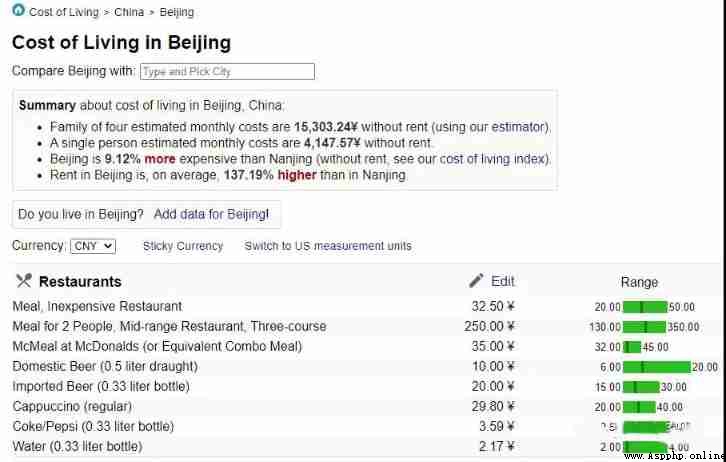The height and width of the screenshot is (462, 726).
Task: Click the Domestic Beer price range bar
Action: pyautogui.click(x=657, y=367)
